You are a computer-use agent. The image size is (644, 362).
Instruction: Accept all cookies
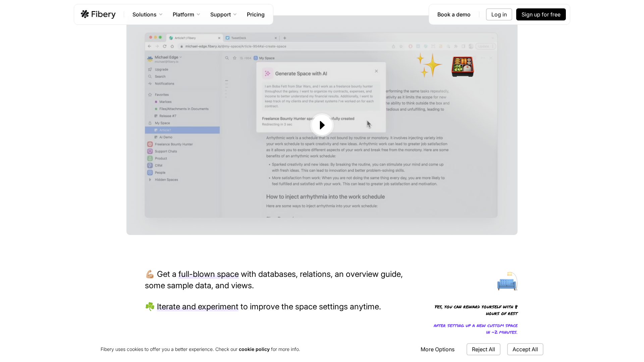click(x=525, y=349)
